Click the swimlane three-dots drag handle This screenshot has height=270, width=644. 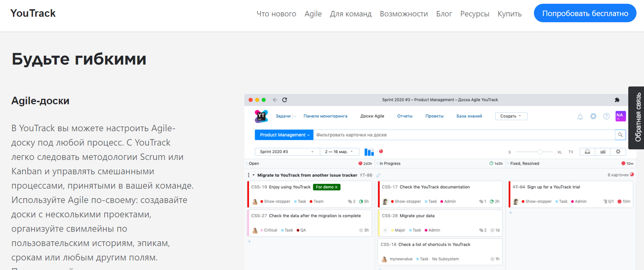pyautogui.click(x=249, y=175)
